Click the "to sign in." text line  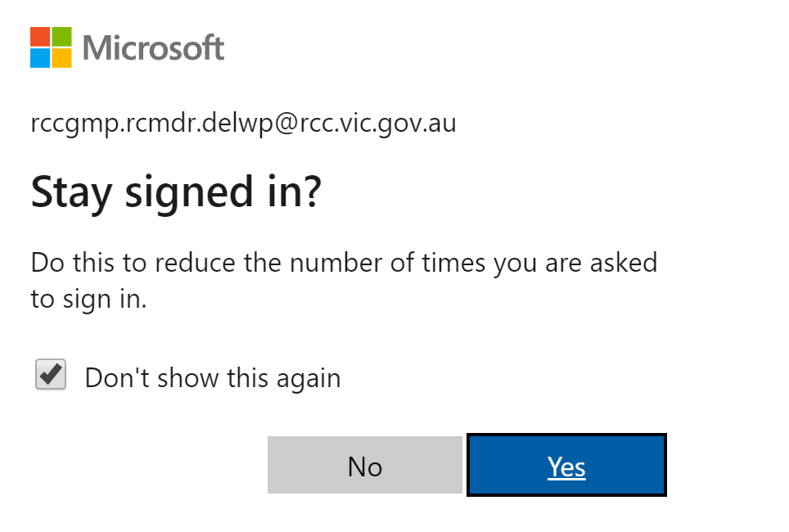pos(88,299)
